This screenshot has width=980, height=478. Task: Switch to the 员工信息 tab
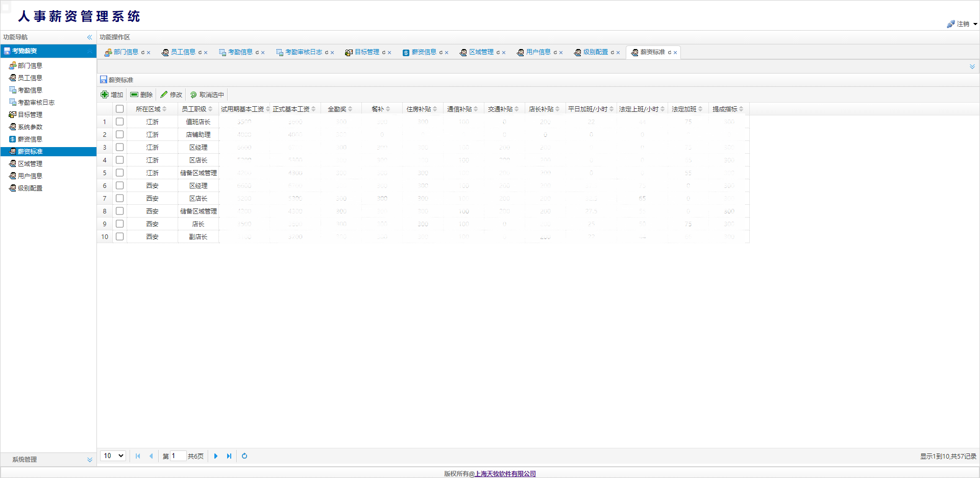183,52
